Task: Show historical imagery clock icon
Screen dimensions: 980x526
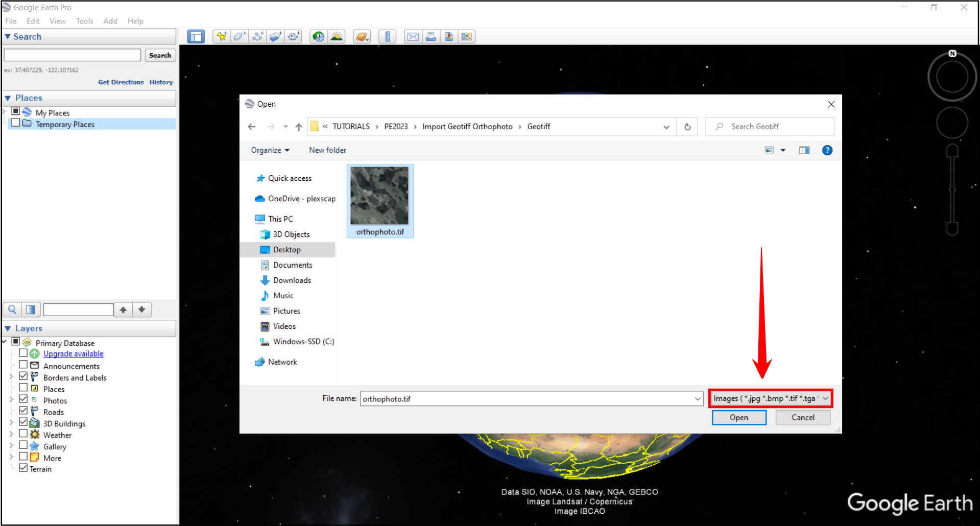Action: pos(318,37)
